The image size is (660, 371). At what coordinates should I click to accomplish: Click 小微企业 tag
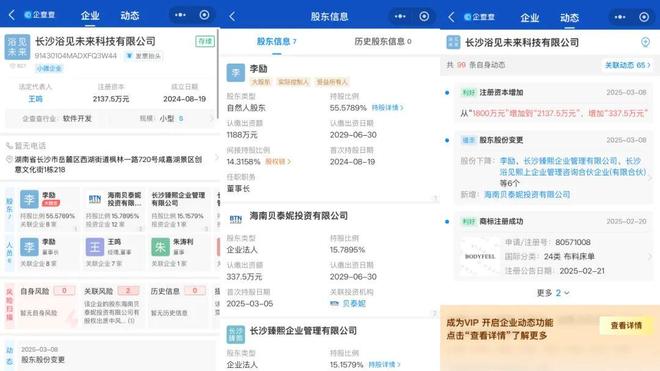(x=49, y=68)
